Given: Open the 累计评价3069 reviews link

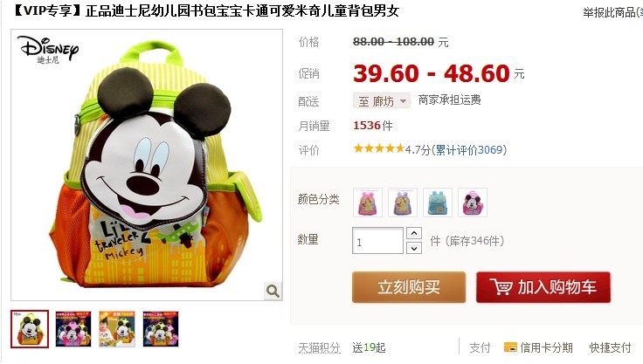Looking at the screenshot, I should (469, 149).
